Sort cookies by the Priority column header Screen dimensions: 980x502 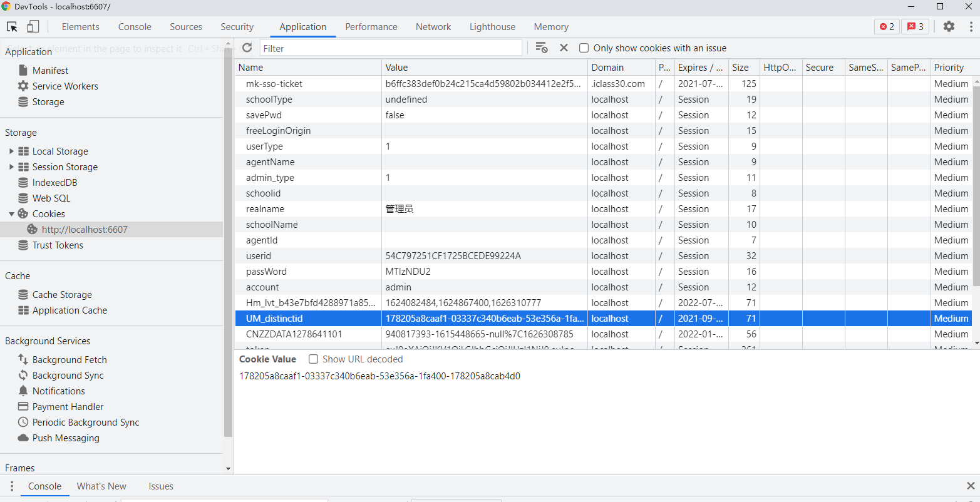tap(951, 68)
